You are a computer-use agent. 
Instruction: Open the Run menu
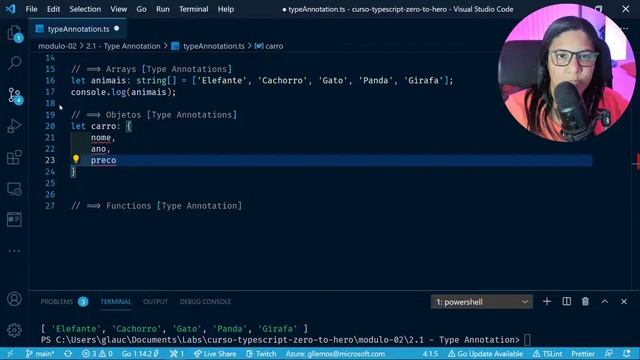[162, 9]
